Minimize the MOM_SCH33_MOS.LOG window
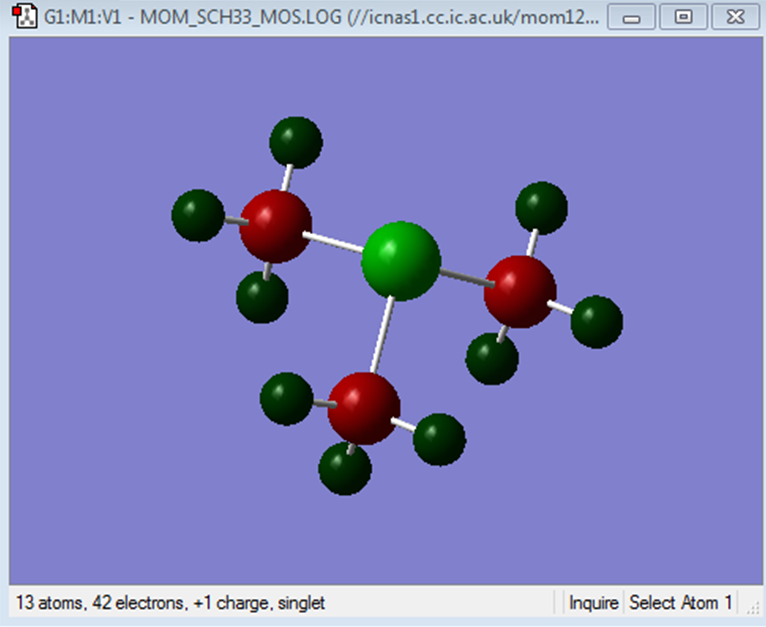Screen dimensions: 766x627 tap(631, 17)
